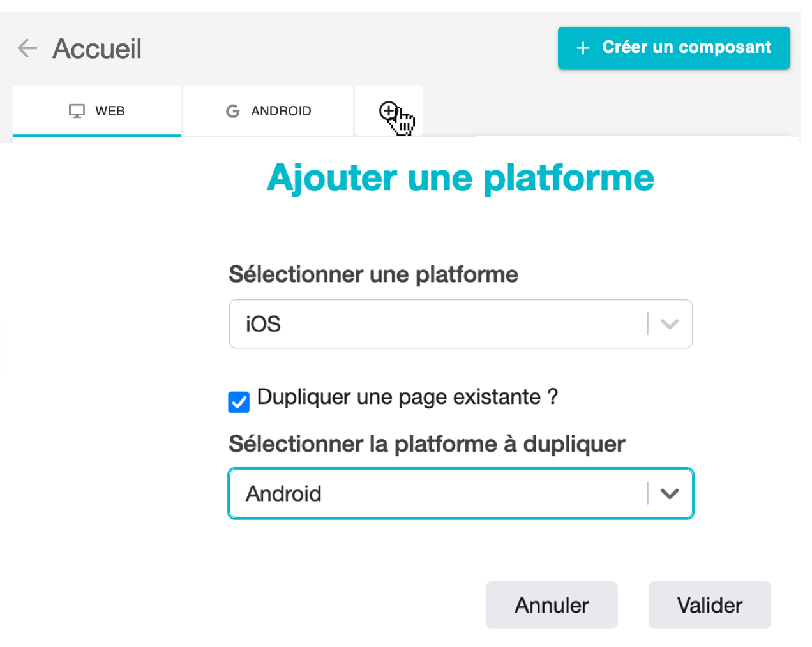Switch to the WEB tab

(97, 111)
